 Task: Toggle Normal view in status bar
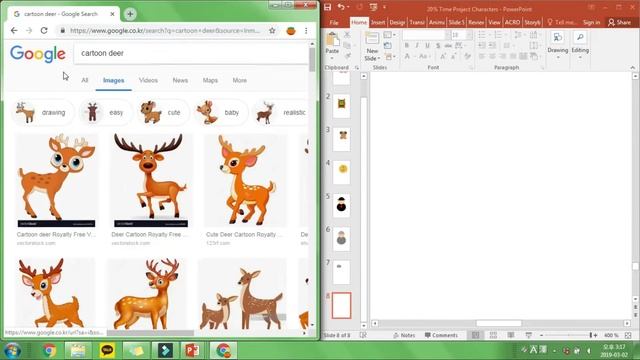[x=476, y=335]
